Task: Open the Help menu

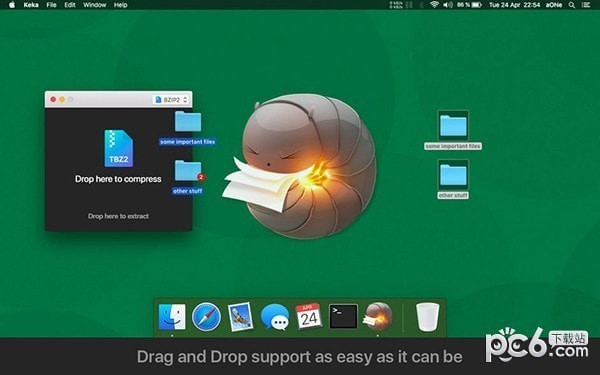Action: 121,5
